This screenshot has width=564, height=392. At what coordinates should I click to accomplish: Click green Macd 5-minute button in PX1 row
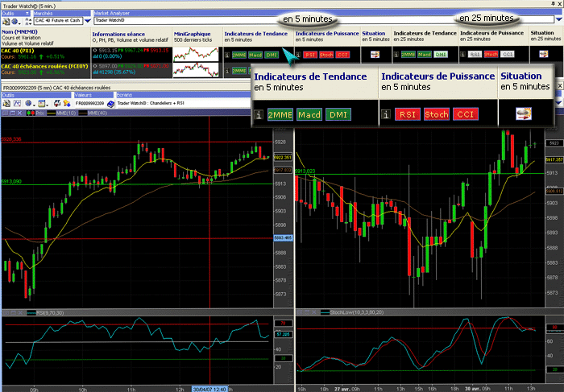coord(255,55)
